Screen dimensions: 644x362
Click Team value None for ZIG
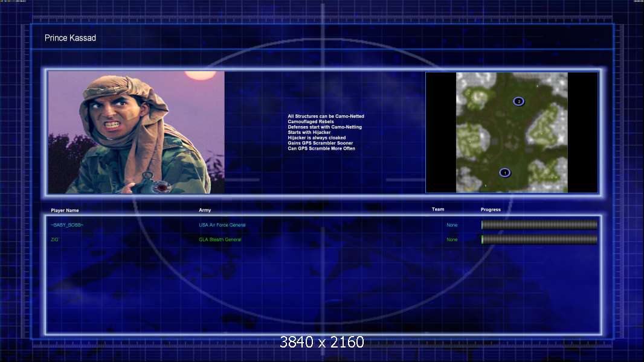coord(452,240)
